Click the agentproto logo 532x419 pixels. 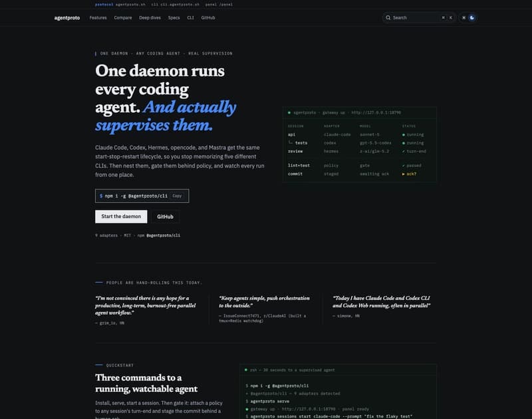pos(67,18)
